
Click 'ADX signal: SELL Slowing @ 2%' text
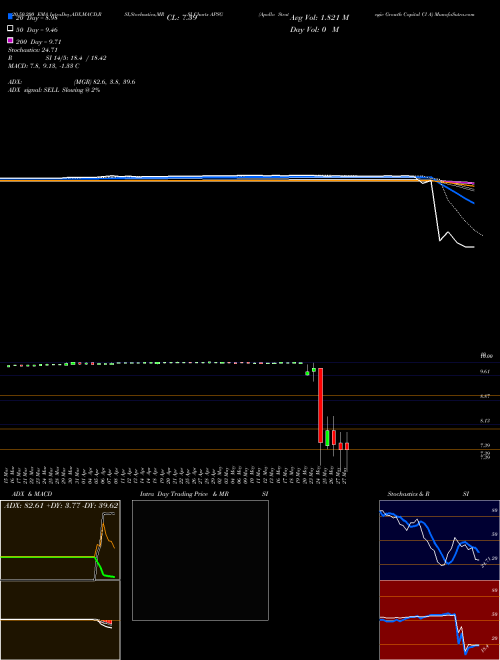54,90
